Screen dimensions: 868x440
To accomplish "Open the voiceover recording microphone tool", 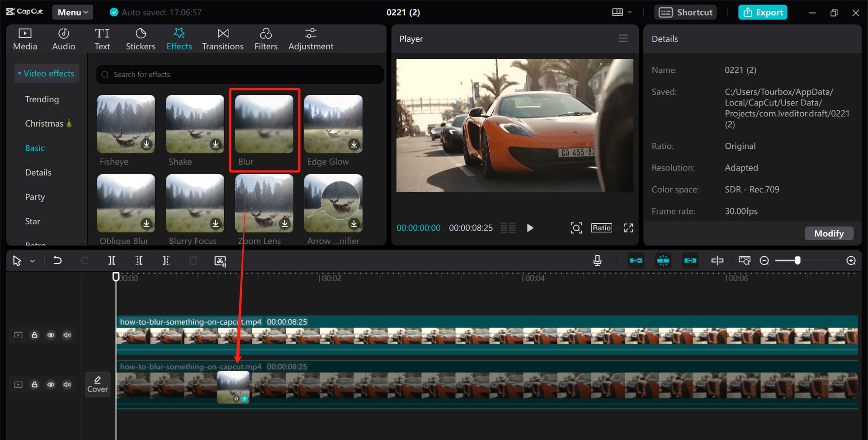I will pos(597,260).
